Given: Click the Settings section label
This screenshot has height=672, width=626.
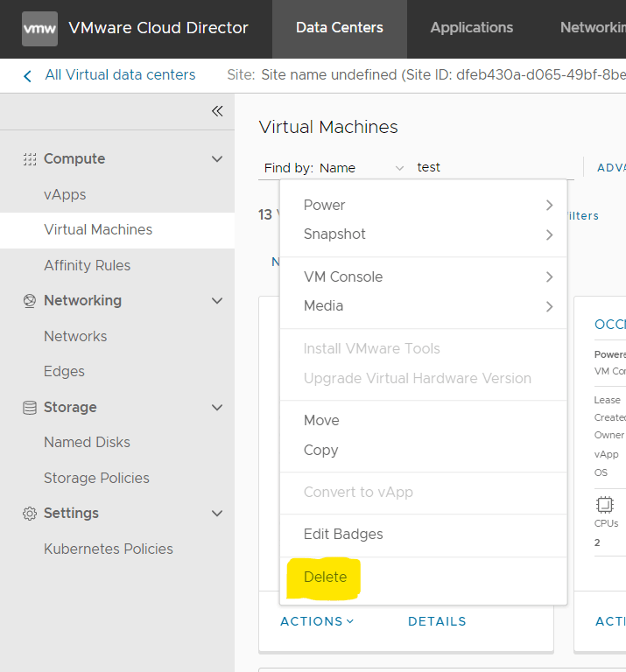Looking at the screenshot, I should tap(71, 514).
